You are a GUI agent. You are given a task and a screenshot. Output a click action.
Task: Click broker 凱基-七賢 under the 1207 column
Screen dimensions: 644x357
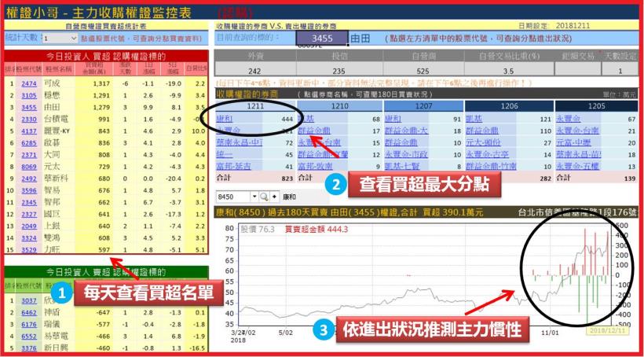401,166
